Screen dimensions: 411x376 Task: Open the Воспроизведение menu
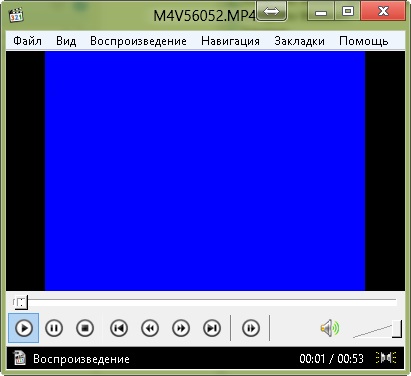tap(138, 41)
